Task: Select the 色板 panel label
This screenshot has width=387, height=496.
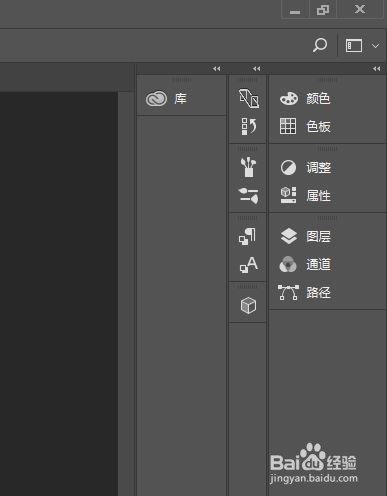Action: pos(318,126)
